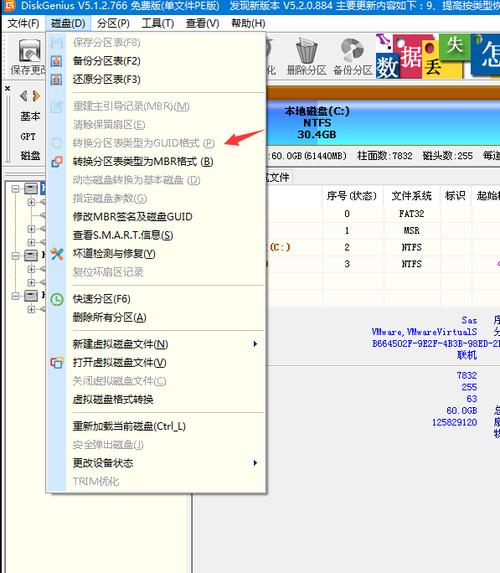Click the back arrow navigation icon

24,96
